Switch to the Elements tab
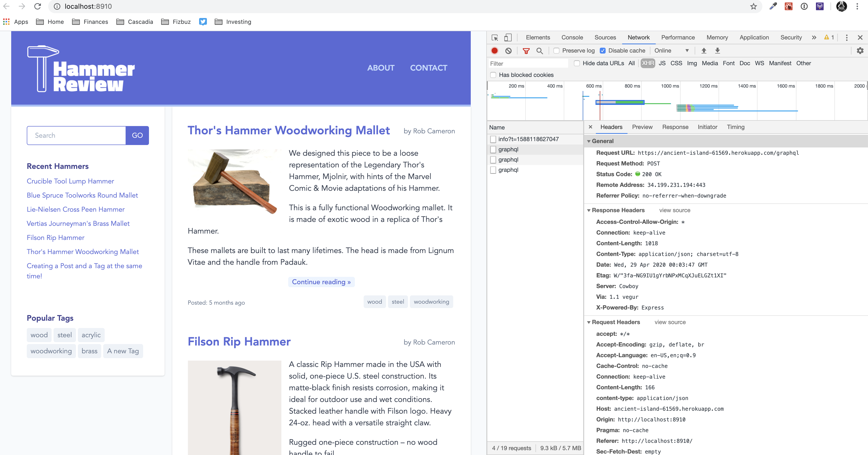 538,38
